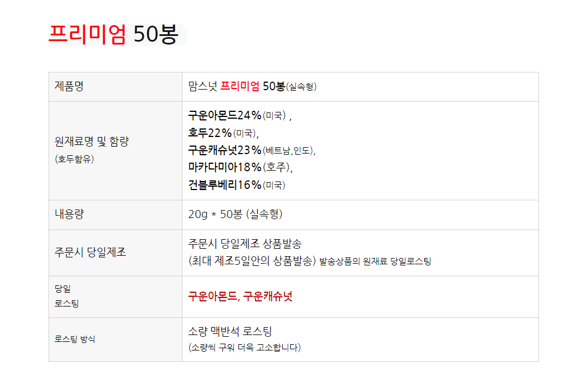The image size is (588, 383).
Task: Click the 구운아몬드24% ingredient line
Action: coord(237,116)
